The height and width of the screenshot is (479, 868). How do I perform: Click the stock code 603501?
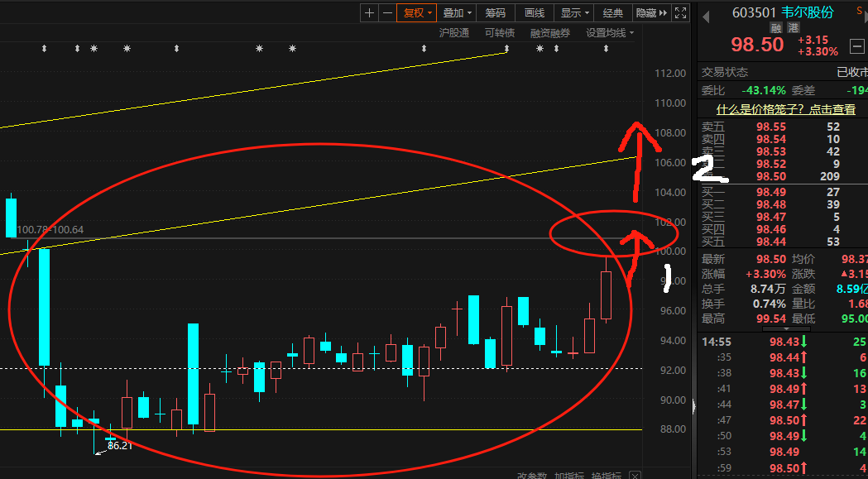click(754, 12)
